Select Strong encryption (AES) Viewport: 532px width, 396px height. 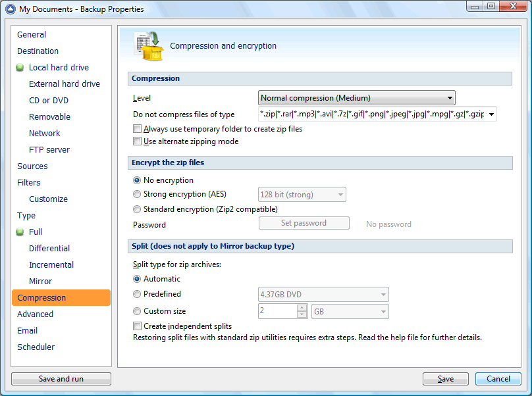pyautogui.click(x=137, y=194)
